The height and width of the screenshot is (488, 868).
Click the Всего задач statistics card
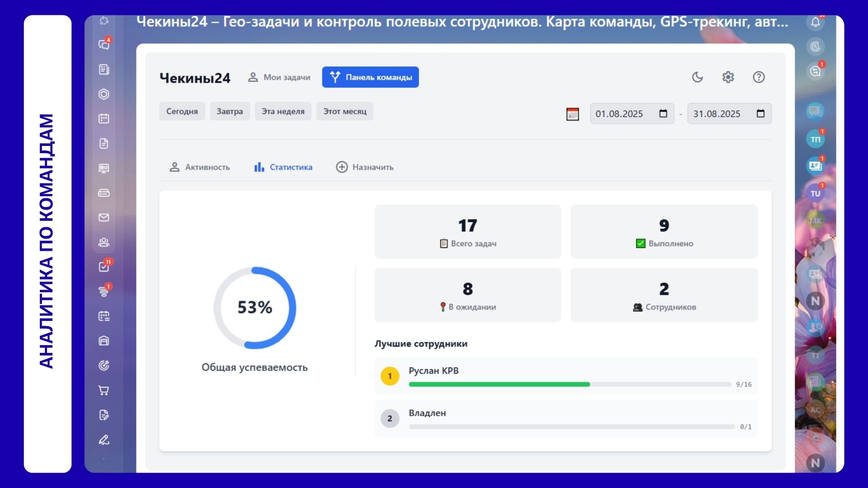coord(467,232)
